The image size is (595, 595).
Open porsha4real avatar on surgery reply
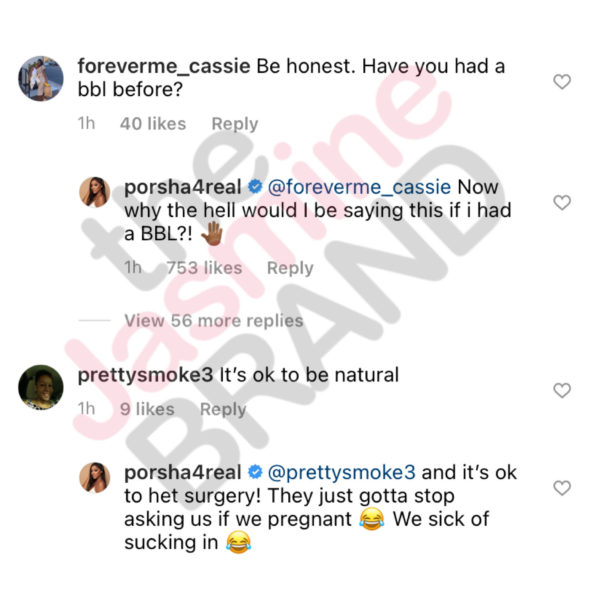click(94, 477)
